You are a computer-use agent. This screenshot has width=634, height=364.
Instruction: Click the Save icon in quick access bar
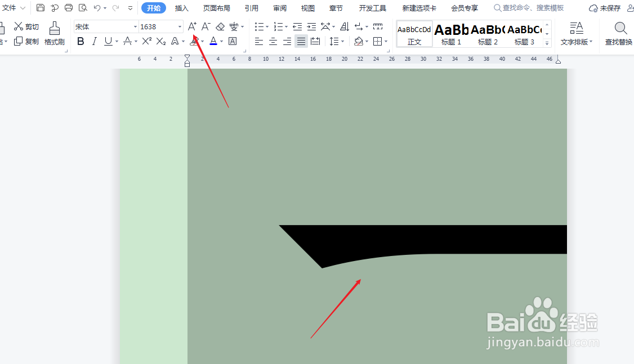41,8
